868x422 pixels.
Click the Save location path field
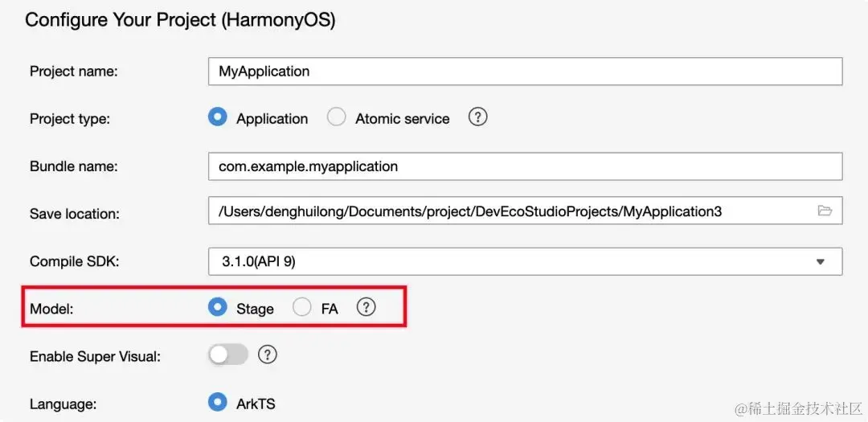coord(506,211)
